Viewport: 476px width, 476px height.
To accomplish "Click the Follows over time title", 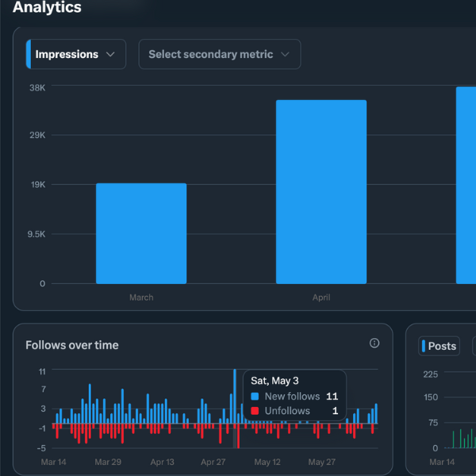I will [72, 345].
